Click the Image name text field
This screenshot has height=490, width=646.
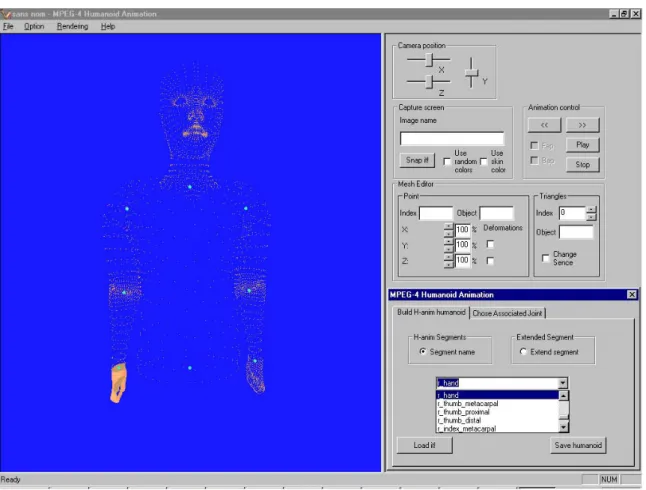click(x=452, y=138)
